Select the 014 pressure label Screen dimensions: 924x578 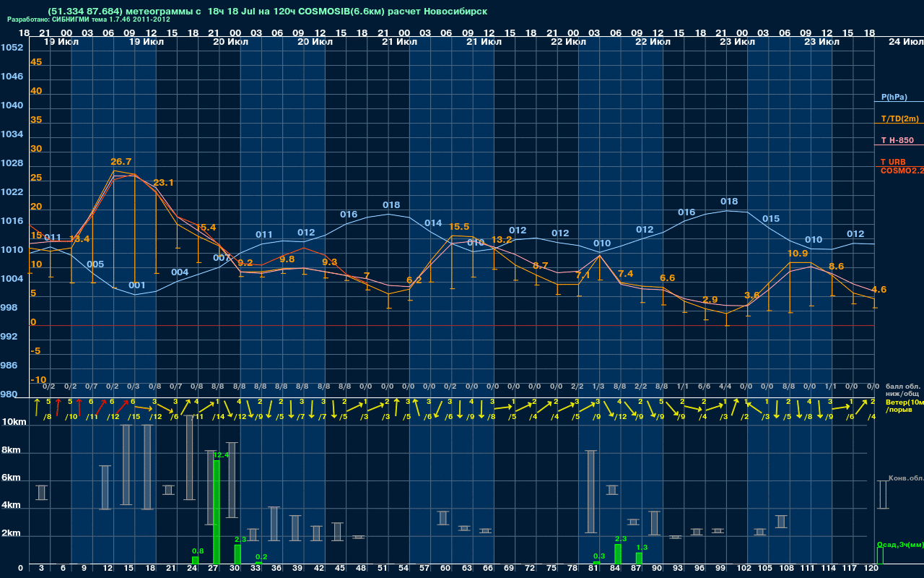(x=433, y=223)
